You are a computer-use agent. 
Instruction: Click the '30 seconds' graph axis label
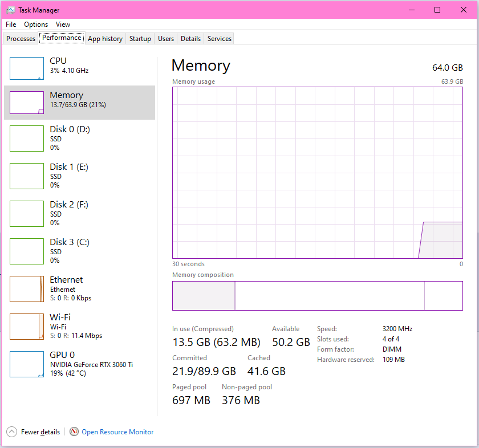tap(189, 264)
